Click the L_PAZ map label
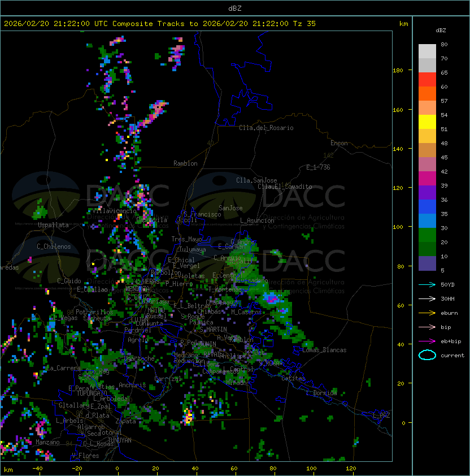Image resolution: width=470 pixels, height=476 pixels. (381, 416)
